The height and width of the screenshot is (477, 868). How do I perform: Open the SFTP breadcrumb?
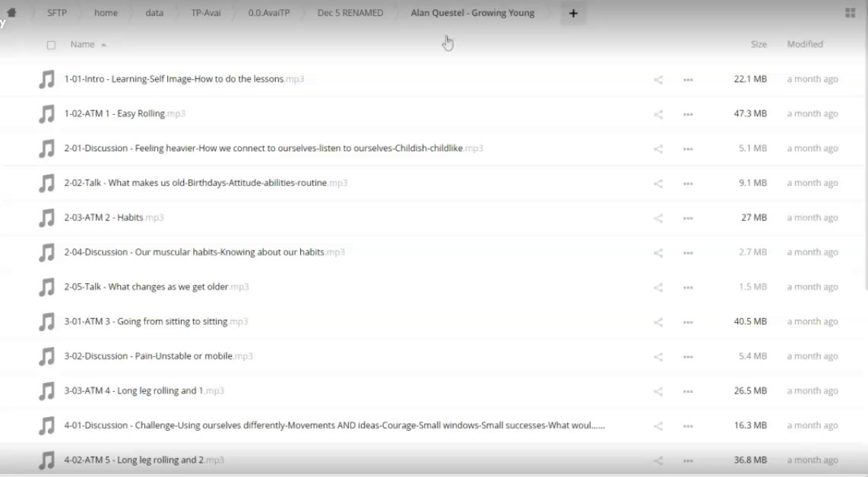[x=56, y=13]
